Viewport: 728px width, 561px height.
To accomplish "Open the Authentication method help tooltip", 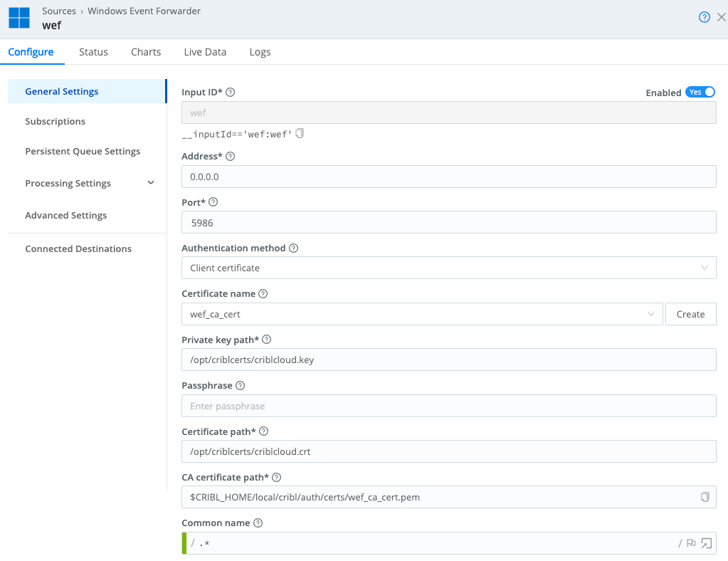I will coord(293,247).
